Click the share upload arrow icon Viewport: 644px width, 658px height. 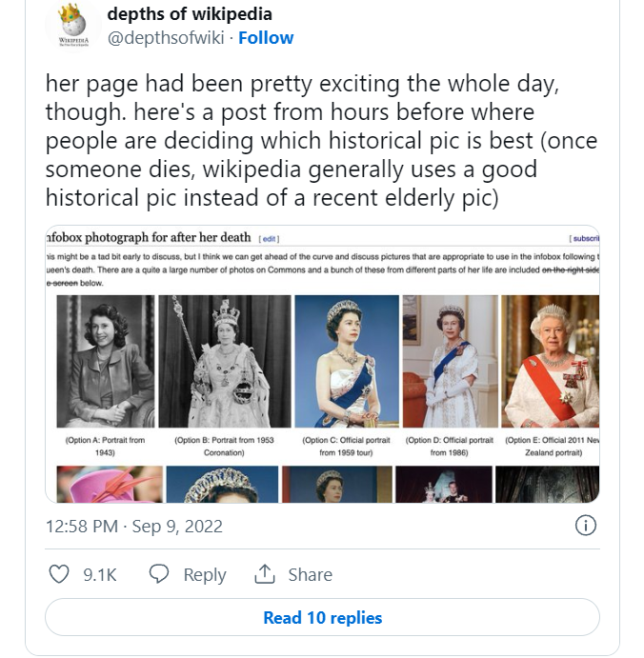[x=265, y=573]
